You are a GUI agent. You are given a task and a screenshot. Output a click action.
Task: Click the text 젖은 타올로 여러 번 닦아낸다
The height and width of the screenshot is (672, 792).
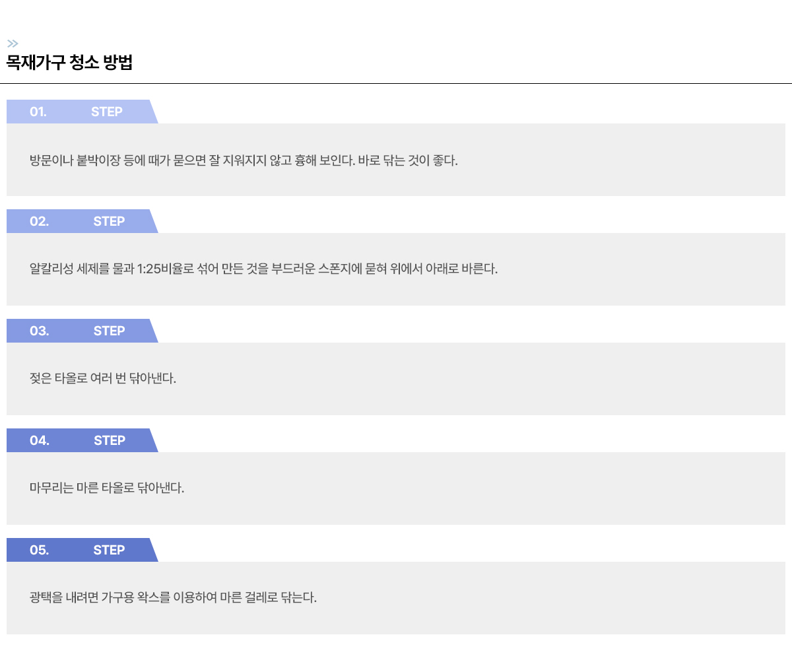103,378
